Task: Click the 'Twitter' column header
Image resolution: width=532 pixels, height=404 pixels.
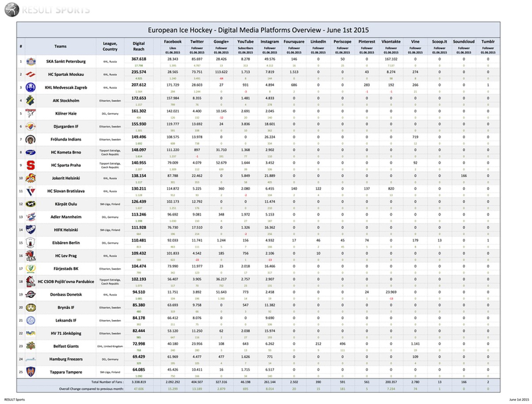Action: point(197,42)
